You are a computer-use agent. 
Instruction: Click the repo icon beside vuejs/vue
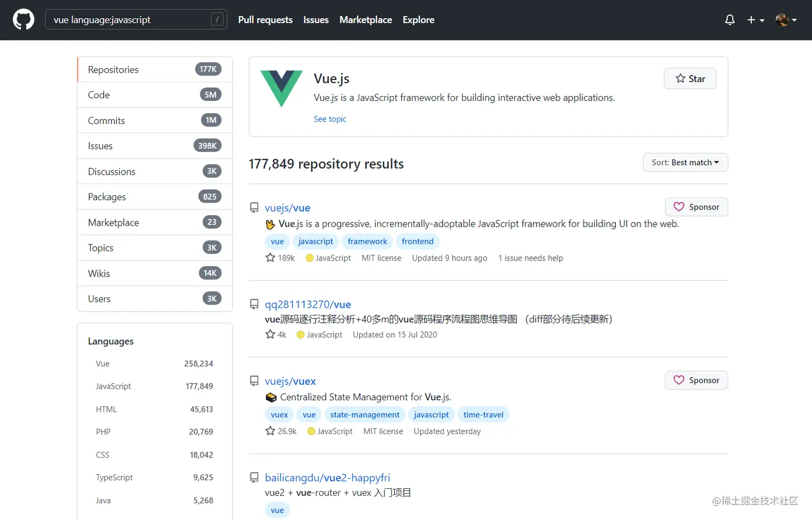[x=254, y=207]
